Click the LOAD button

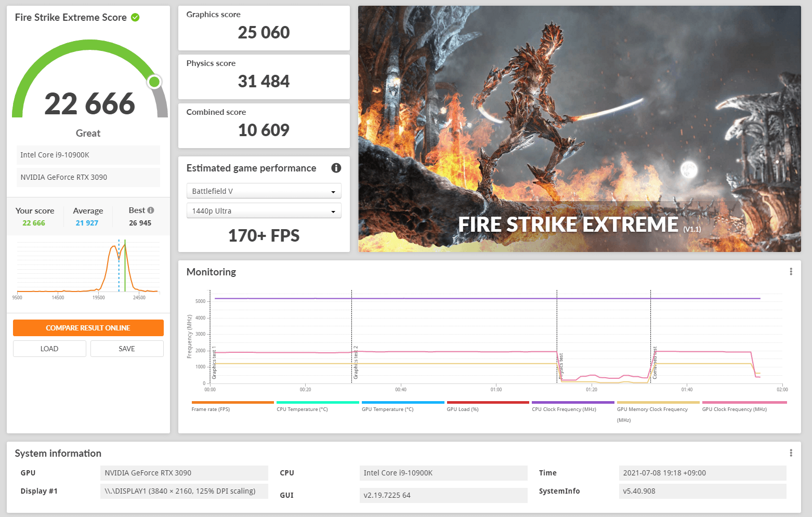point(49,349)
